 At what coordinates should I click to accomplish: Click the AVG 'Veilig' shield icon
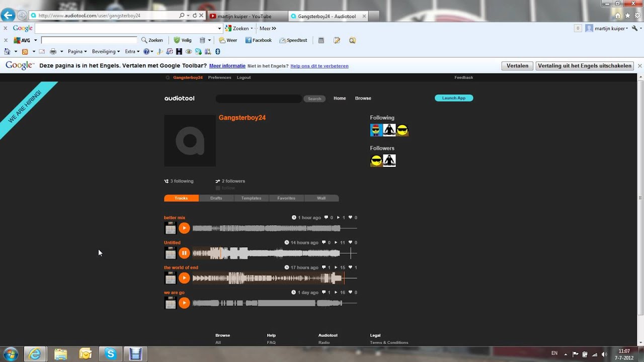183,40
